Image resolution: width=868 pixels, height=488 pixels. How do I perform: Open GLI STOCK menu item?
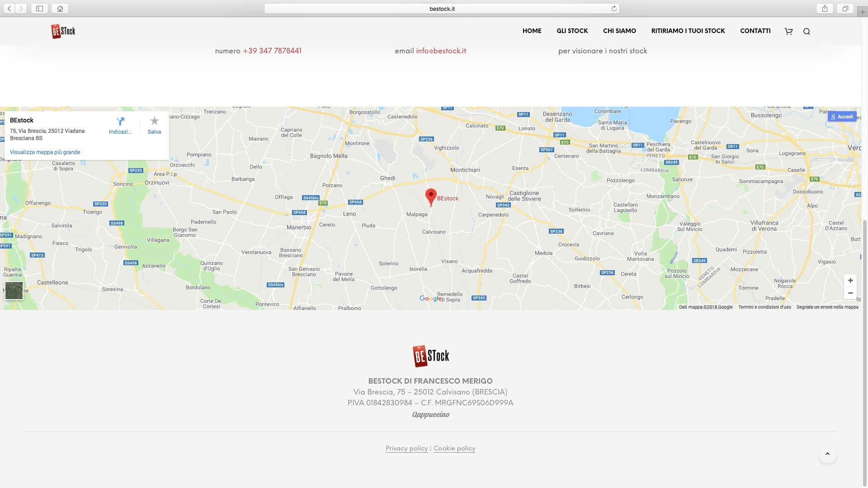click(x=572, y=31)
